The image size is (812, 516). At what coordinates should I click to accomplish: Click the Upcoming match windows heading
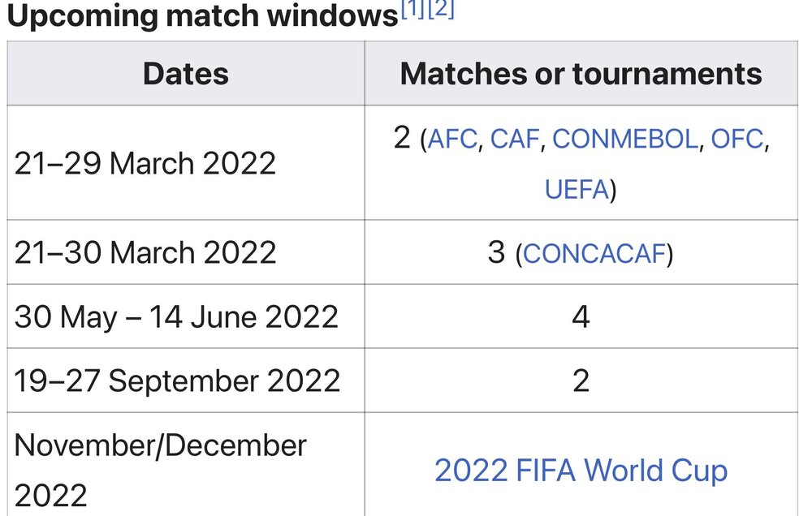pos(201,16)
